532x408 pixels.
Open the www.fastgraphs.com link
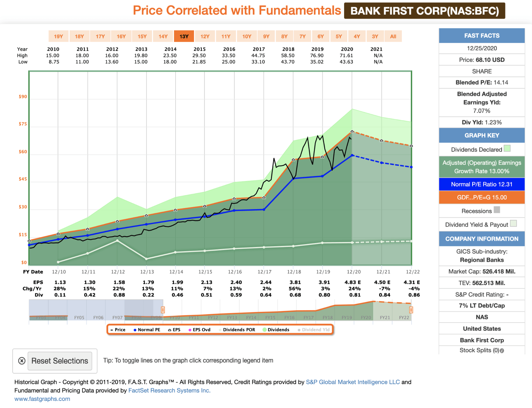coord(42,399)
